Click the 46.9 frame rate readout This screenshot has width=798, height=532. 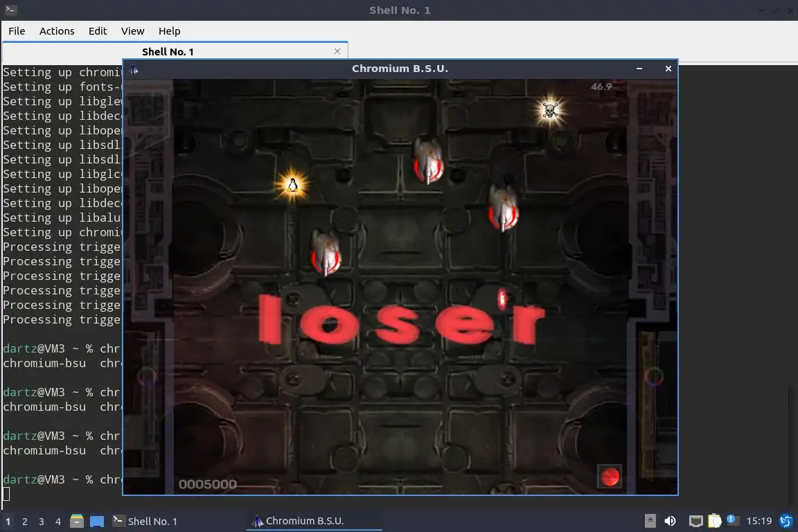click(601, 87)
